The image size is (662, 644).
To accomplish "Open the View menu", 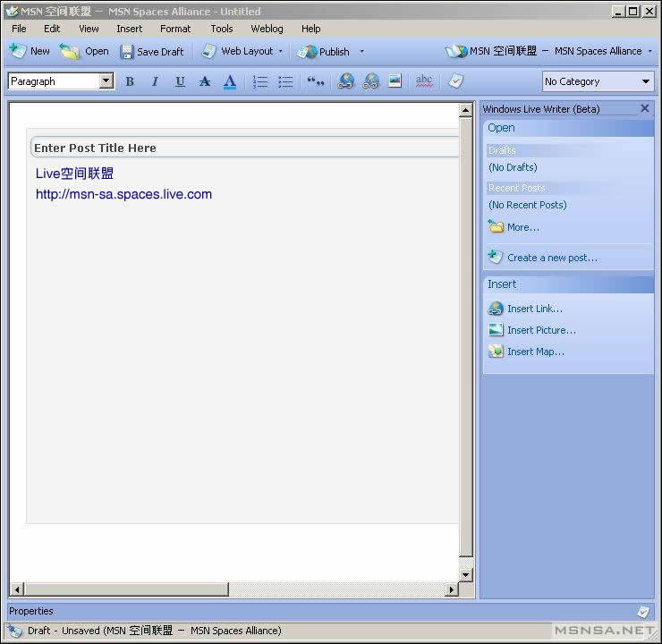I will [x=89, y=29].
